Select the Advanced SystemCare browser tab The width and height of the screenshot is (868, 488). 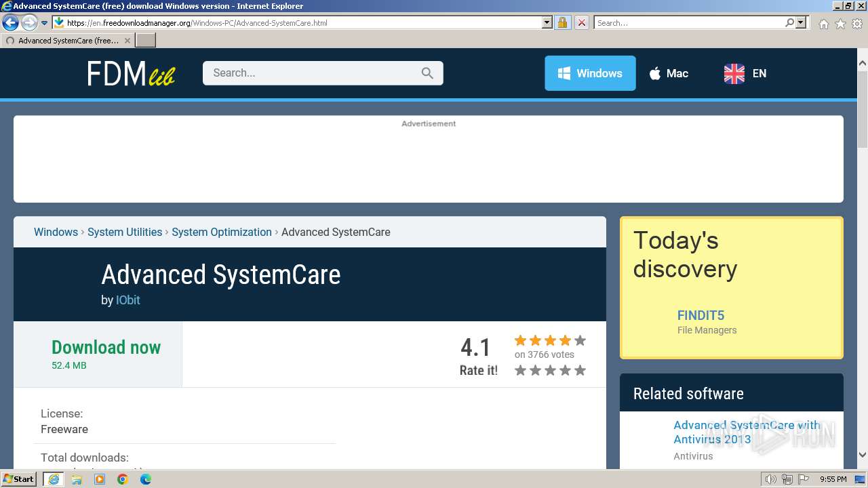point(68,41)
